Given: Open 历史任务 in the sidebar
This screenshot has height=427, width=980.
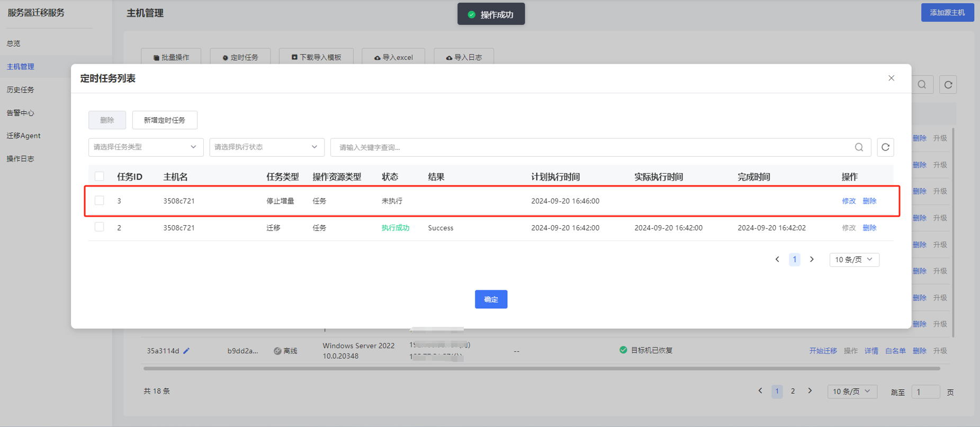Looking at the screenshot, I should [x=21, y=90].
